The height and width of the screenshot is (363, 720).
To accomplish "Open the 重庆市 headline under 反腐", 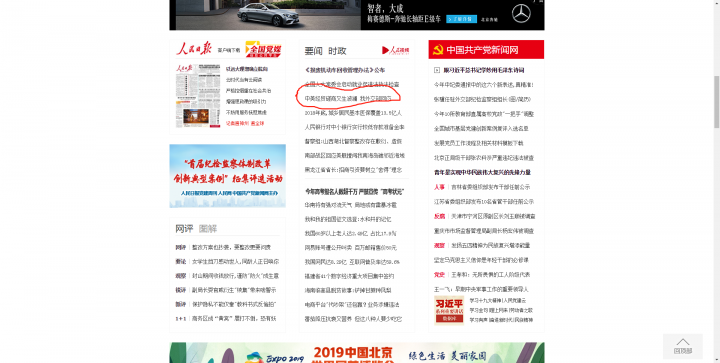I will [484, 231].
